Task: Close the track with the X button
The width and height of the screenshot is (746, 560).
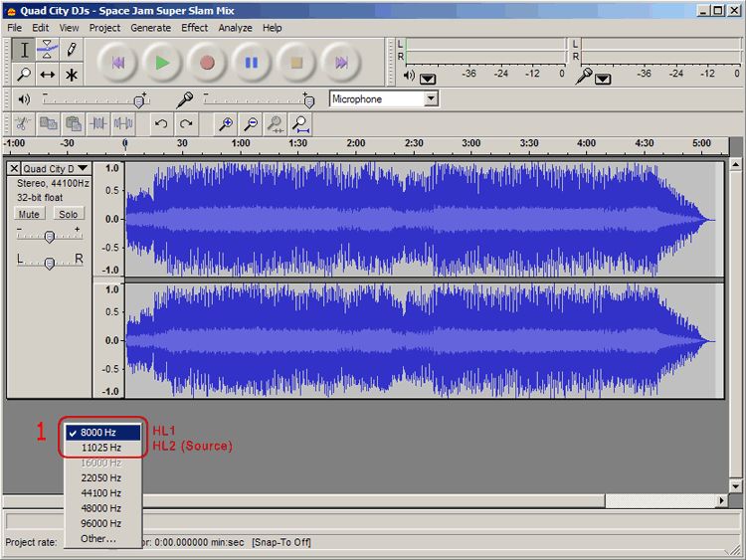Action: click(14, 169)
